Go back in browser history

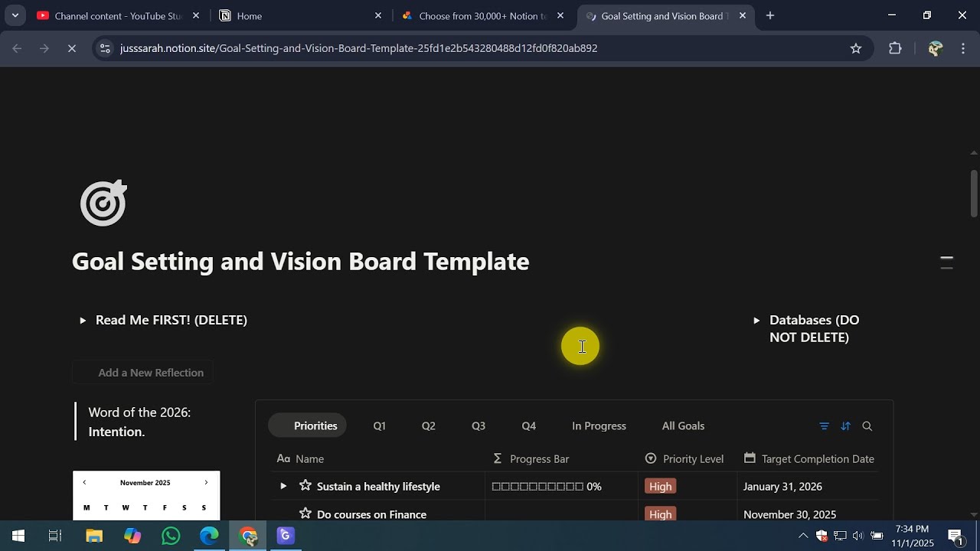[x=17, y=48]
